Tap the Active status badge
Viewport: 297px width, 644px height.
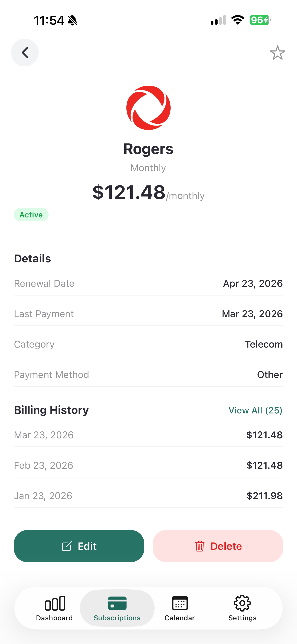[x=31, y=215]
